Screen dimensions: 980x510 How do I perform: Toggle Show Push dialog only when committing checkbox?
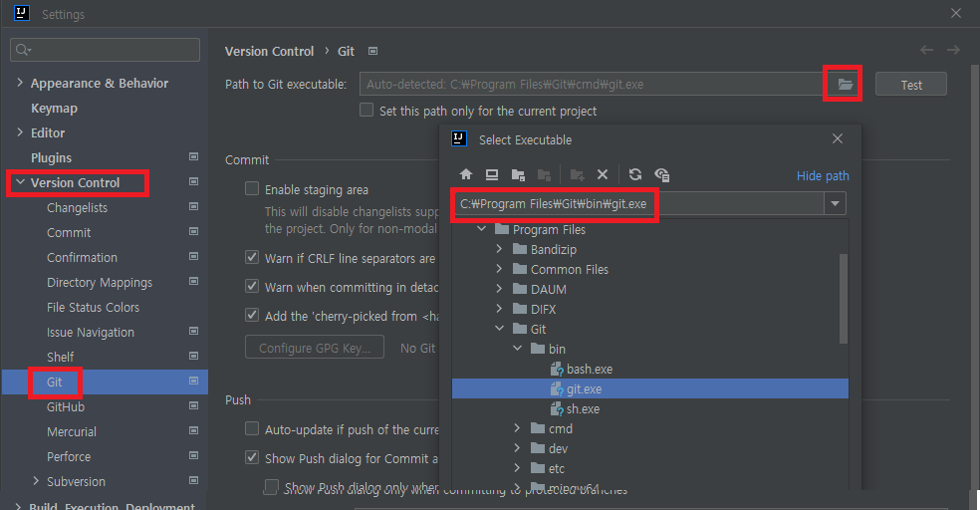coord(271,487)
